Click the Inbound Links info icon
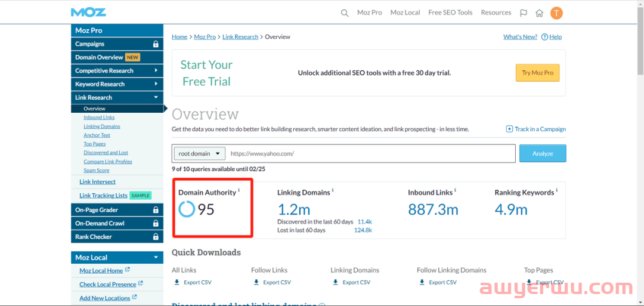The height and width of the screenshot is (306, 644). pyautogui.click(x=456, y=191)
